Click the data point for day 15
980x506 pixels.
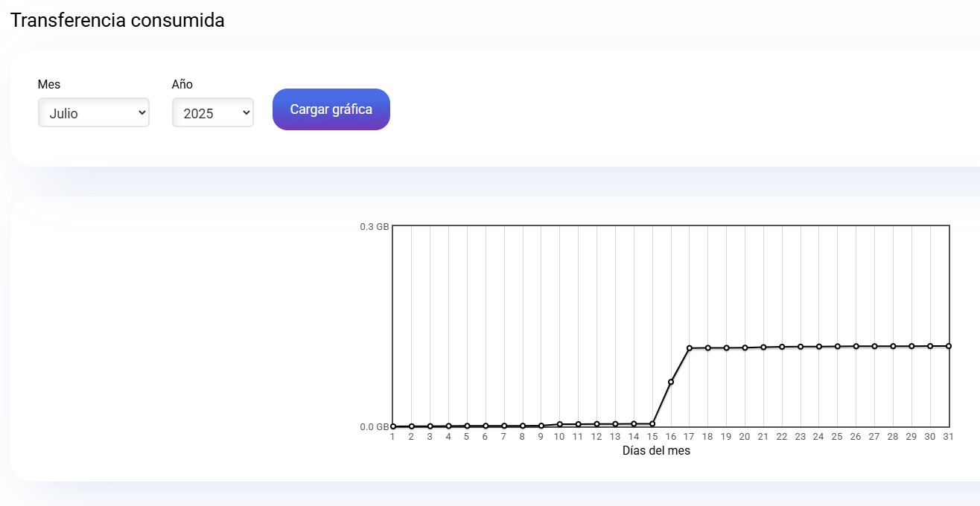(652, 424)
